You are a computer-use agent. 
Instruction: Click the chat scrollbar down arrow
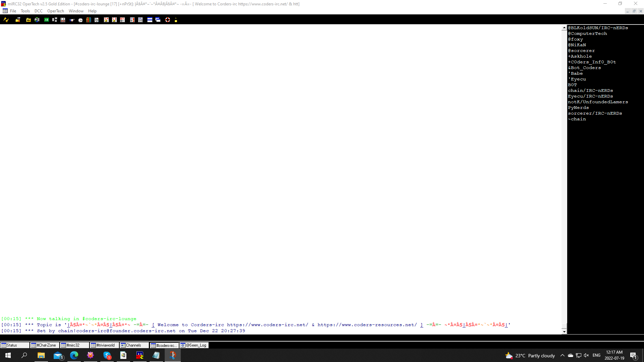(564, 332)
